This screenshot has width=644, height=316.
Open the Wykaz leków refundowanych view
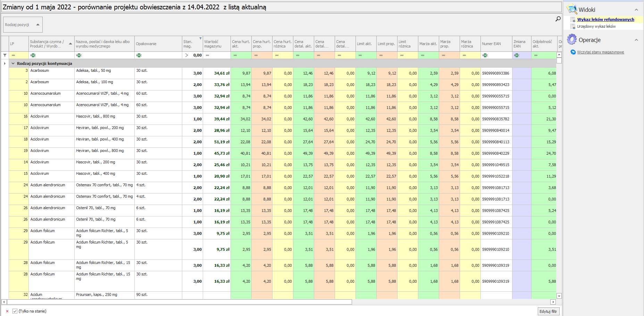[605, 19]
